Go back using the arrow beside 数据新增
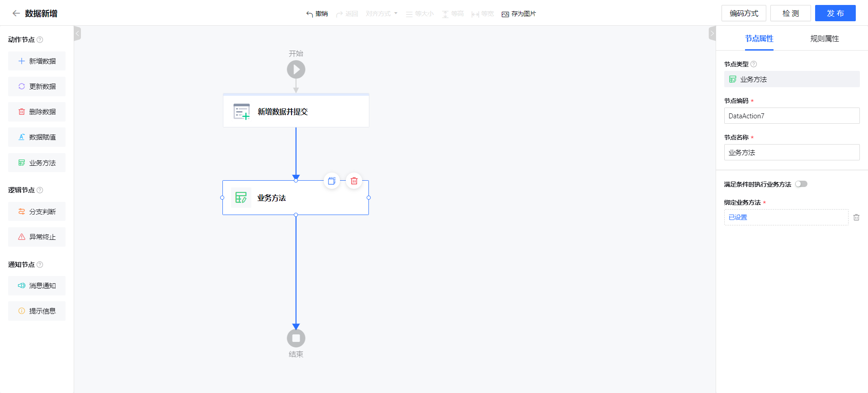The width and height of the screenshot is (868, 393). coord(16,14)
